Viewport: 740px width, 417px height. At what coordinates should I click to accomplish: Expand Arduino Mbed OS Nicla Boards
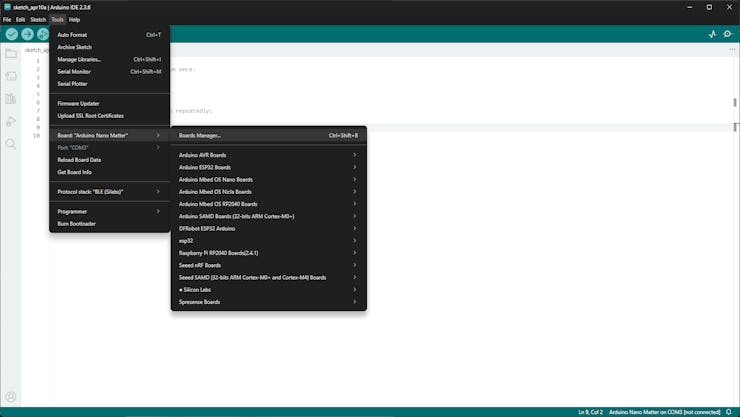(x=269, y=192)
